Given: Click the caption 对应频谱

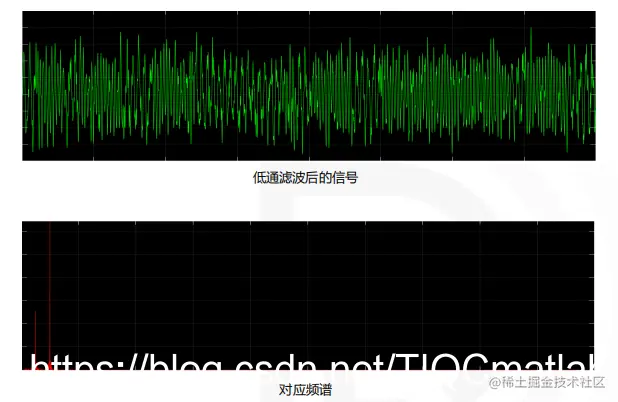Looking at the screenshot, I should (305, 390).
